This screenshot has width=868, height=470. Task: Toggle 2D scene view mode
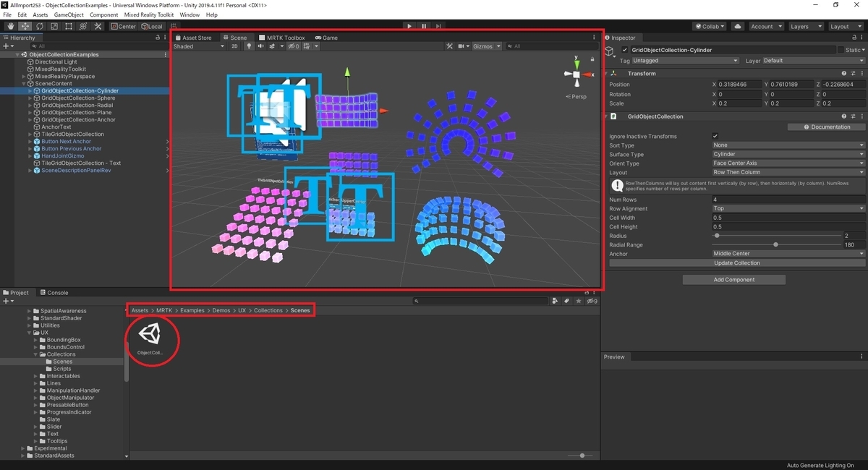coord(234,46)
